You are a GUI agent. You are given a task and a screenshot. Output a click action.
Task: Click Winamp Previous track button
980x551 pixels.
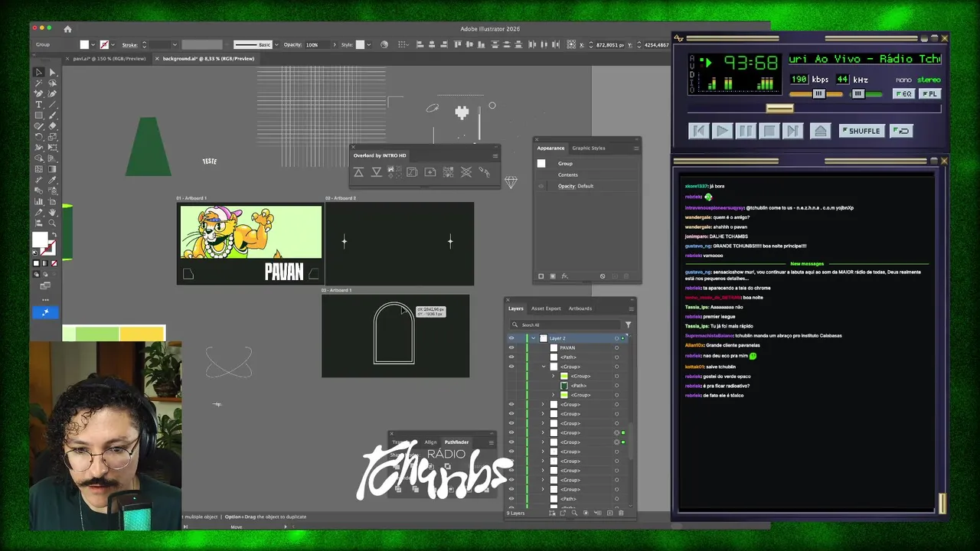(699, 131)
